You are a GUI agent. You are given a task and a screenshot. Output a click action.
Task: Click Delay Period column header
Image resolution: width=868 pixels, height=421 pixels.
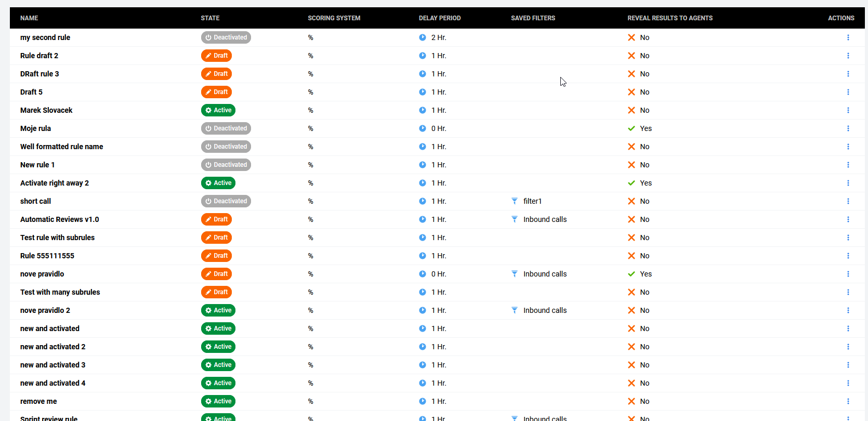pyautogui.click(x=440, y=18)
